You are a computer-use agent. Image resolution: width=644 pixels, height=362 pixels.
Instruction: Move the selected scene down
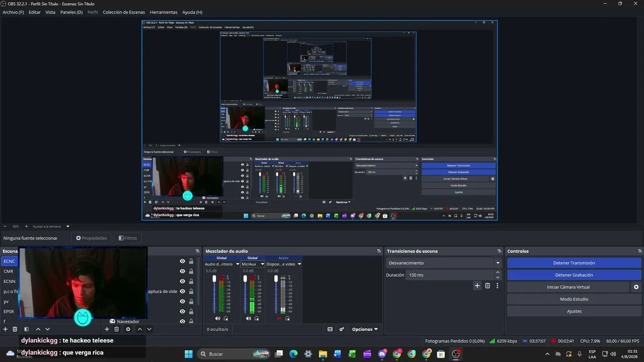click(x=47, y=329)
